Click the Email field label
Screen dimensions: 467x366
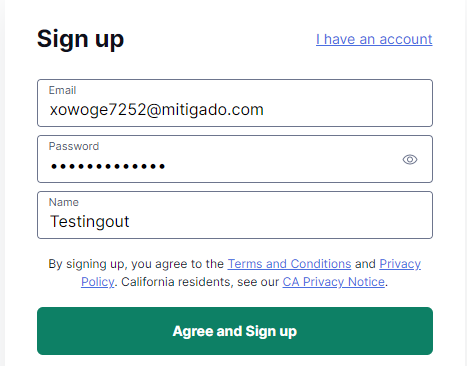[x=62, y=90]
